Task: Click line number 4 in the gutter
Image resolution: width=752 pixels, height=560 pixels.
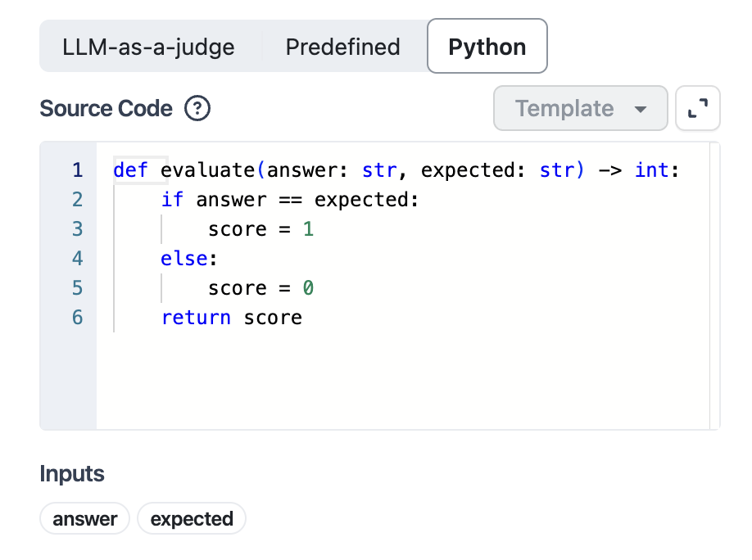Action: [78, 259]
